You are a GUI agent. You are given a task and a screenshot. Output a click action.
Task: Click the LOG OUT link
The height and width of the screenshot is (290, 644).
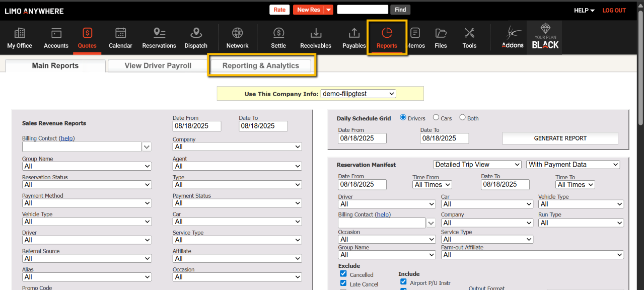(x=614, y=10)
